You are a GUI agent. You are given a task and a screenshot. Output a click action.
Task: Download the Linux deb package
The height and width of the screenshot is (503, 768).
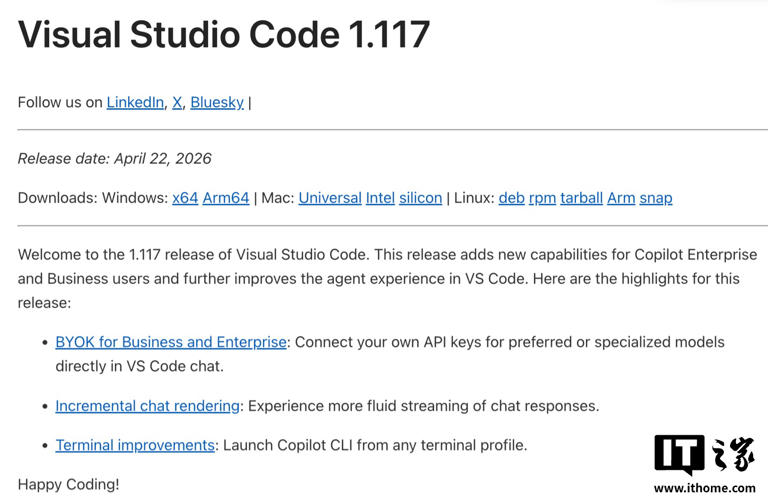(511, 198)
